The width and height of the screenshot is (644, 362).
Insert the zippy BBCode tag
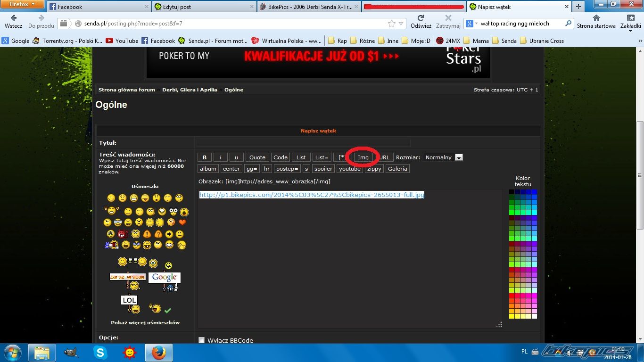click(x=374, y=169)
